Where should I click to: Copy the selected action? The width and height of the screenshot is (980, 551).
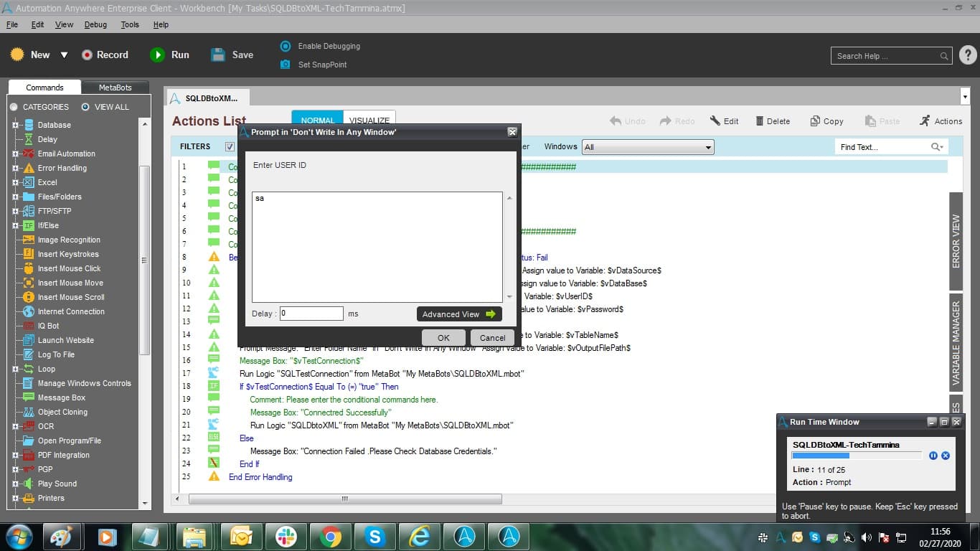click(x=826, y=121)
